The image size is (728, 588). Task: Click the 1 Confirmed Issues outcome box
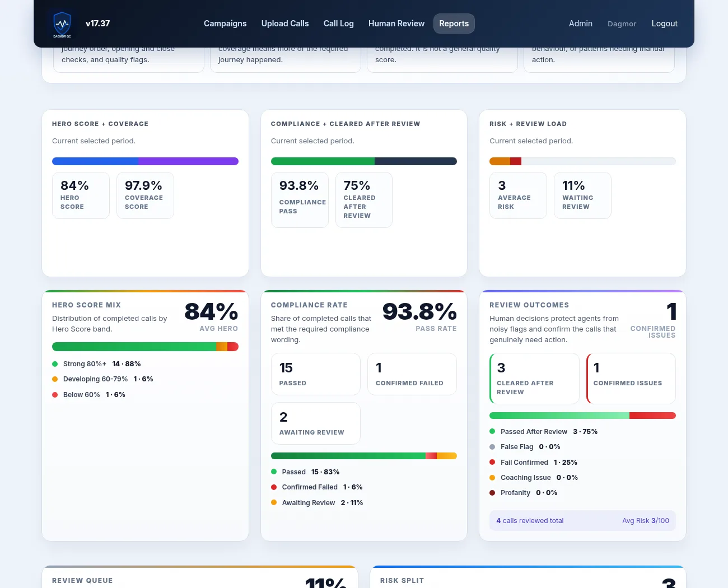[631, 379]
